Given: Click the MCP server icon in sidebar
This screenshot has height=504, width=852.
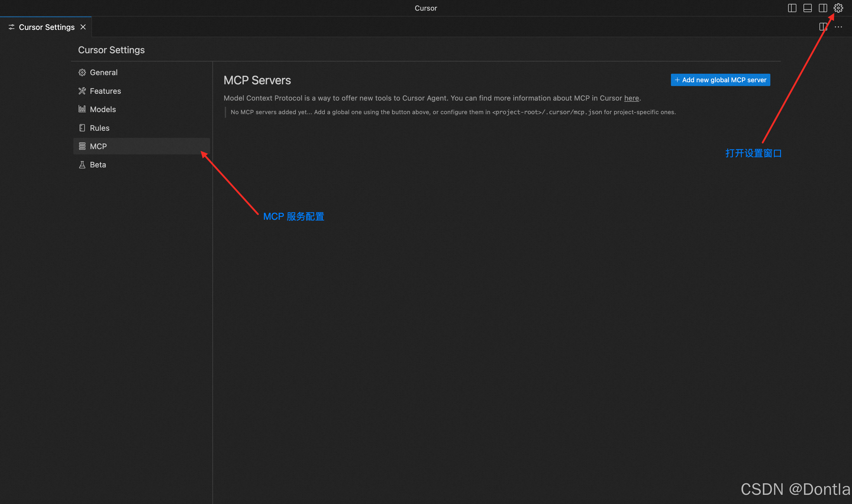Looking at the screenshot, I should coord(82,146).
